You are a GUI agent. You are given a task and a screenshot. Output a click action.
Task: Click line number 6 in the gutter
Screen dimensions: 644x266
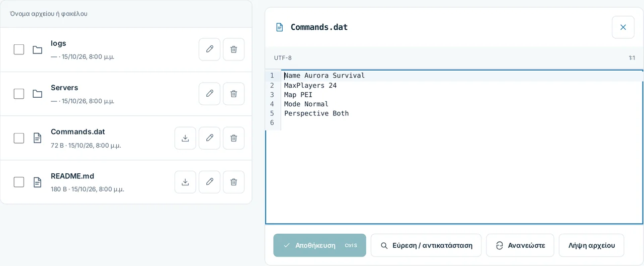(272, 123)
